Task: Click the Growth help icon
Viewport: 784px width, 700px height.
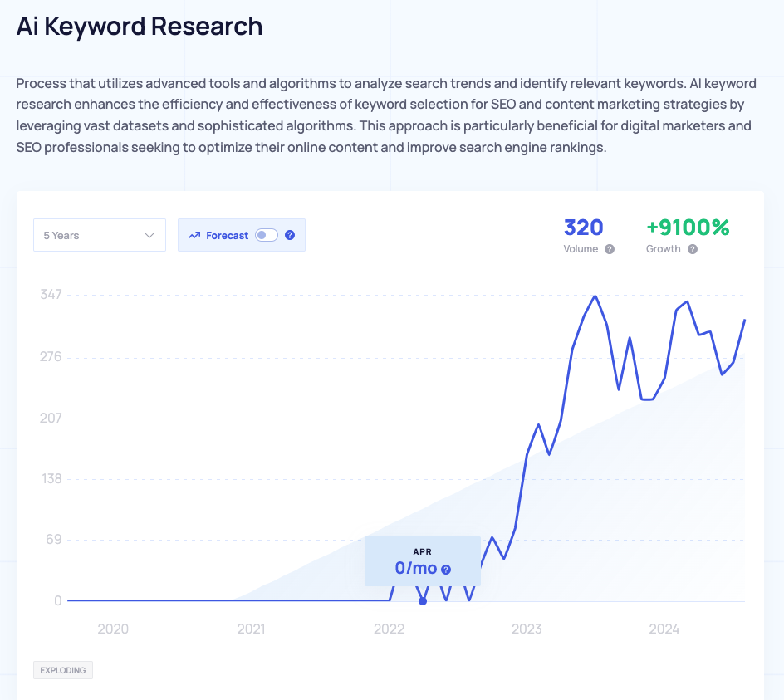Action: pos(693,248)
